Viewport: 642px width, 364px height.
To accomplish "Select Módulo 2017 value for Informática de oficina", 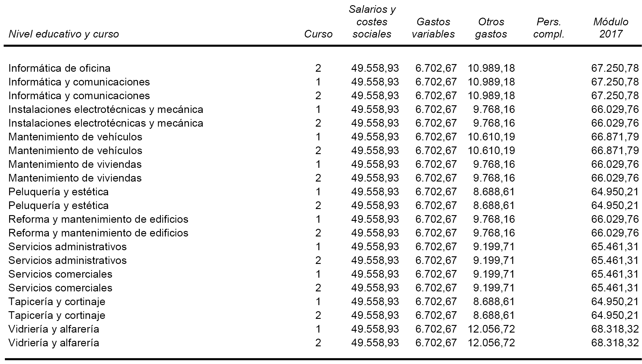I will pyautogui.click(x=615, y=68).
